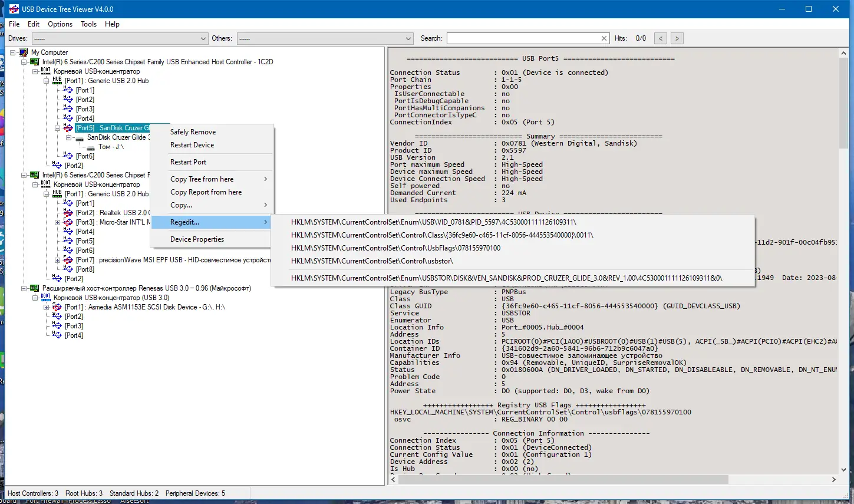
Task: Collapse the Renesas USB 3.0 host controller node
Action: click(24, 288)
